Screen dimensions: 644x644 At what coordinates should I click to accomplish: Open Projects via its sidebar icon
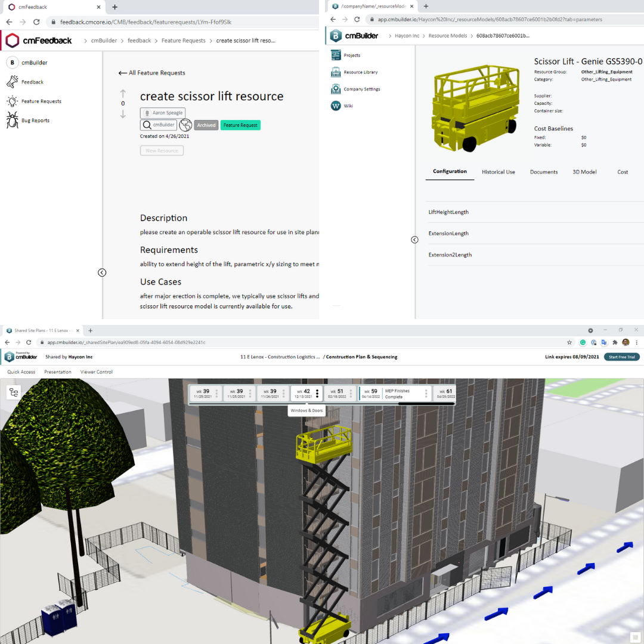pyautogui.click(x=336, y=55)
